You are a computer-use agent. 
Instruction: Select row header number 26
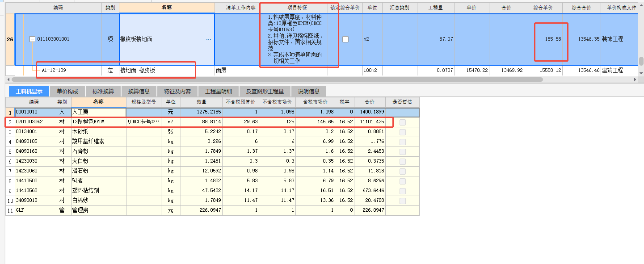point(10,39)
